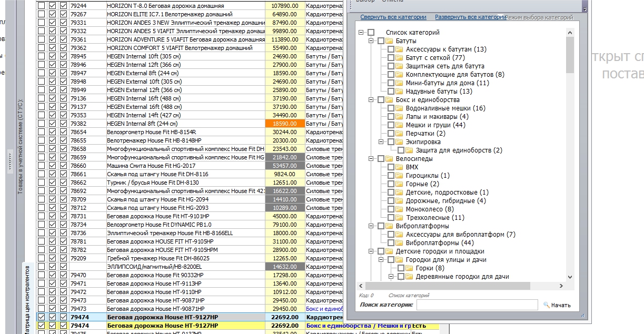The height and width of the screenshot is (334, 644).
Task: Collapse the Виброплатформы category node
Action: (371, 226)
